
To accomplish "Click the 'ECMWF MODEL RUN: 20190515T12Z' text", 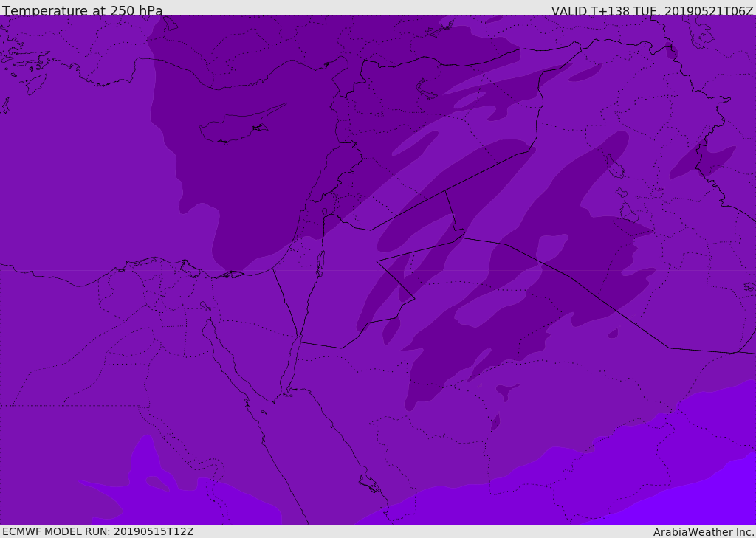I will point(98,531).
